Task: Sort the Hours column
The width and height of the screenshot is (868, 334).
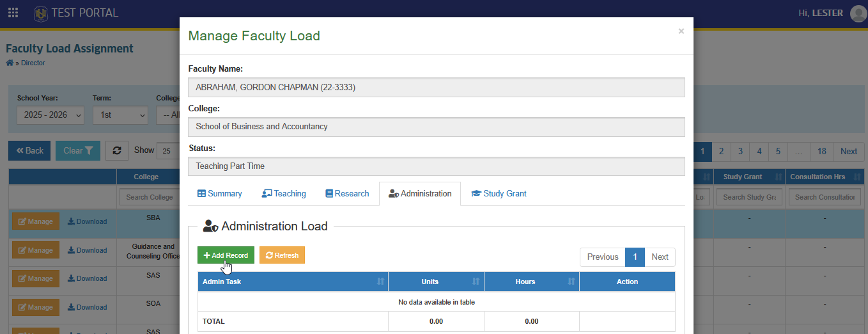Action: pos(532,282)
